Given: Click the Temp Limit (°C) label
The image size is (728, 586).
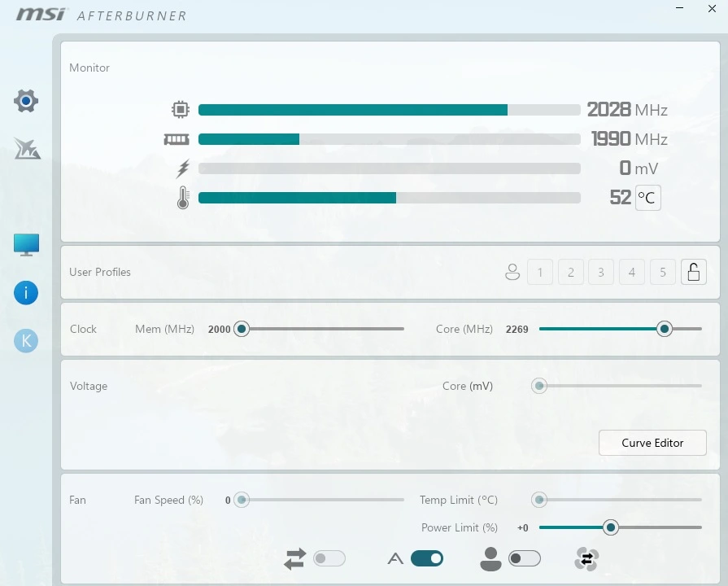Looking at the screenshot, I should 459,500.
